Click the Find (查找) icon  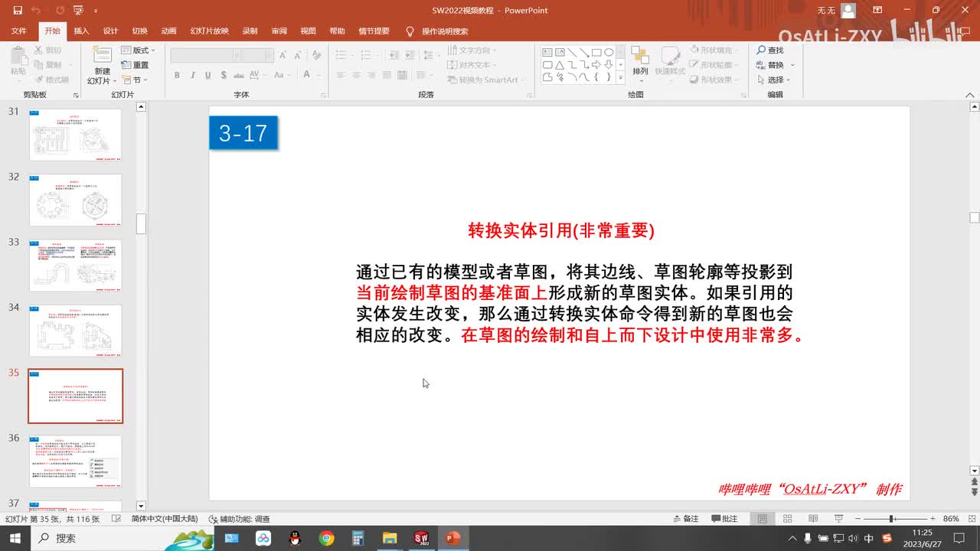pyautogui.click(x=761, y=50)
